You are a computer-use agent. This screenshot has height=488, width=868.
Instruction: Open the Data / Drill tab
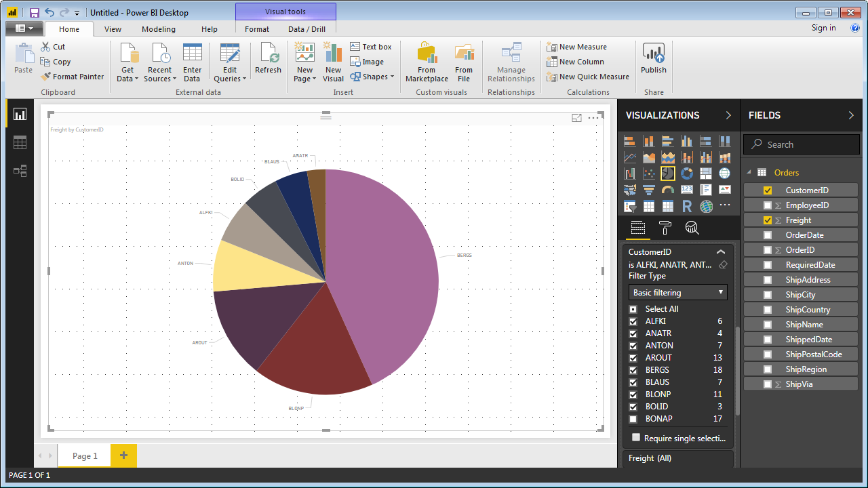tap(307, 29)
